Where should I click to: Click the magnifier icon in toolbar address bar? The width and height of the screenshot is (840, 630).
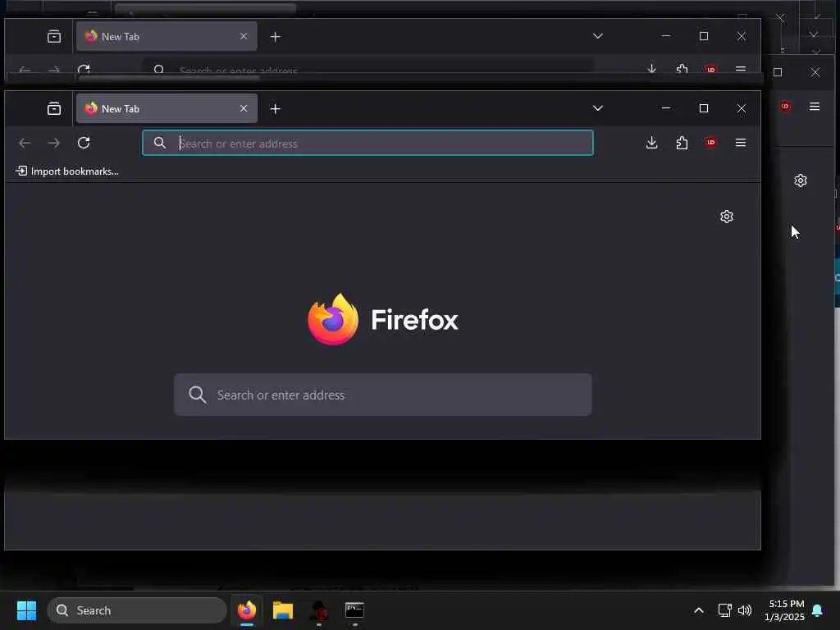pyautogui.click(x=160, y=143)
